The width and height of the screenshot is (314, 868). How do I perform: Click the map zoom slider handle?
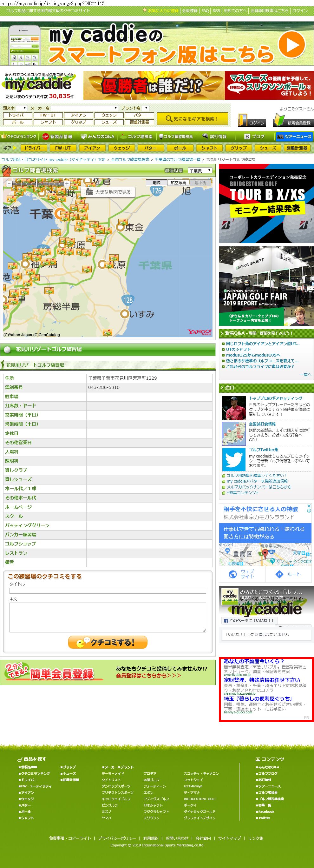click(37, 184)
